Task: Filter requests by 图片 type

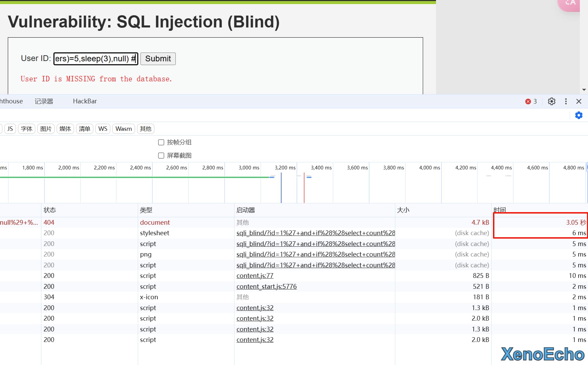Action: click(x=46, y=129)
